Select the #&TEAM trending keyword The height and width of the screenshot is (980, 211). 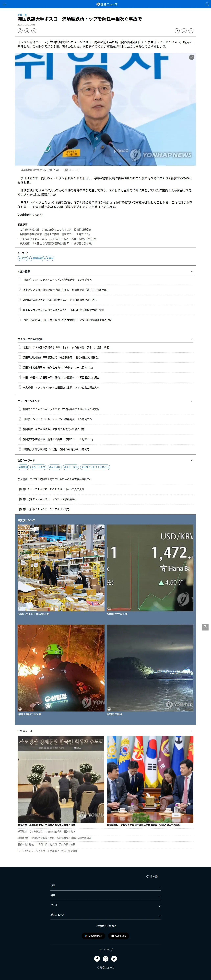[38, 467]
